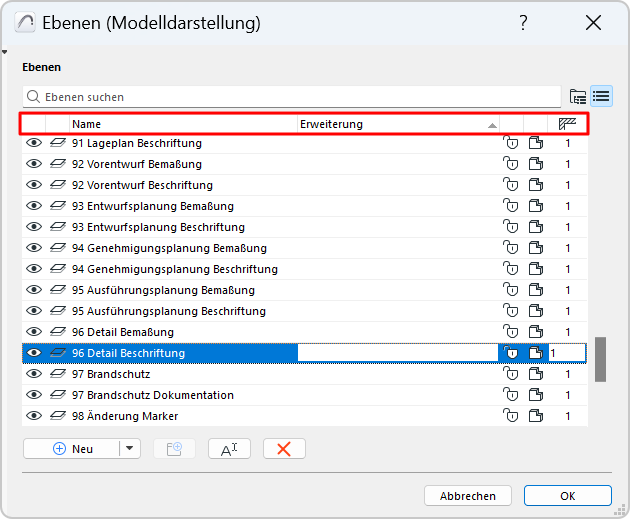The image size is (630, 519).
Task: Switch to flat list view of layers
Action: (x=601, y=97)
